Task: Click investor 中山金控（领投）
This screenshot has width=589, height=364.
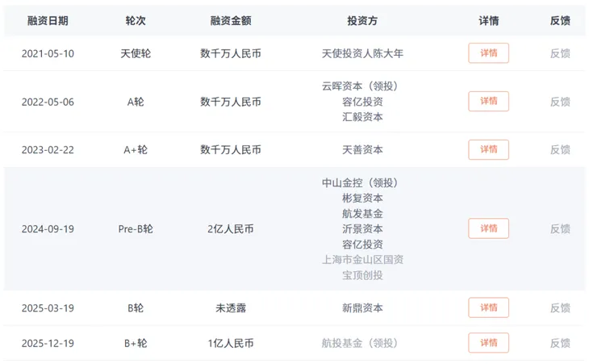Action: pos(362,182)
